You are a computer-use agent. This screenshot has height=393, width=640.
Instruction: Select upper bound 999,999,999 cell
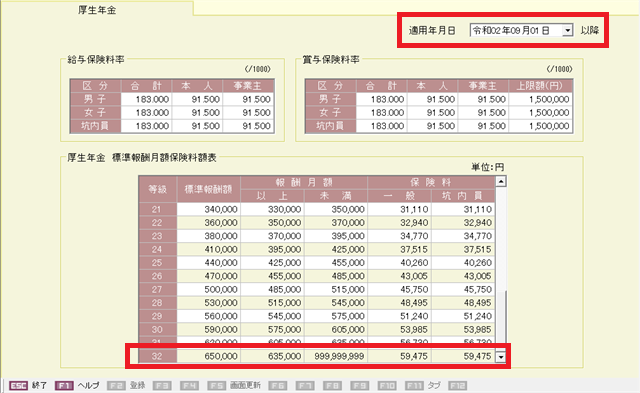pyautogui.click(x=336, y=356)
